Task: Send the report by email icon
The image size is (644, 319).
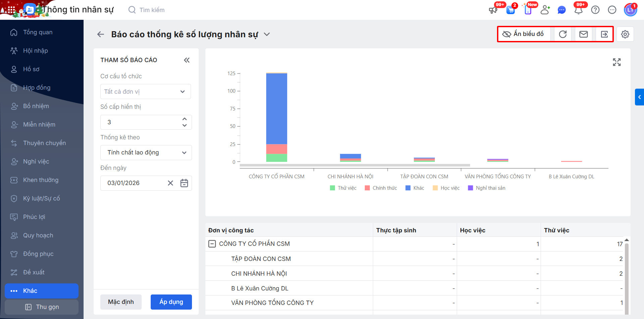Action: 584,34
